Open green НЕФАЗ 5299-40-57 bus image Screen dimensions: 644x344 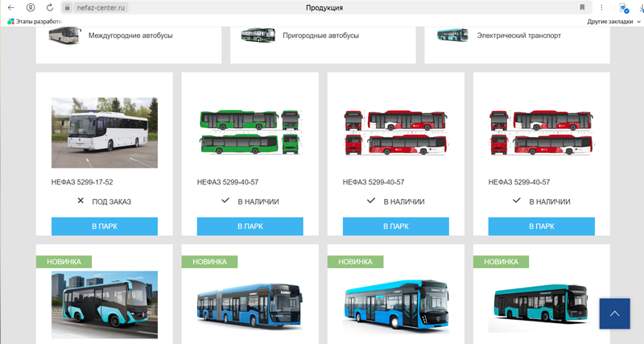coord(250,132)
